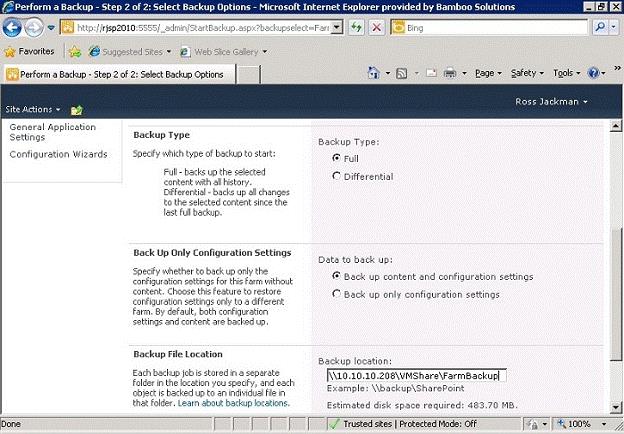The height and width of the screenshot is (434, 624).
Task: Click the Backup location text field
Action: [416, 376]
